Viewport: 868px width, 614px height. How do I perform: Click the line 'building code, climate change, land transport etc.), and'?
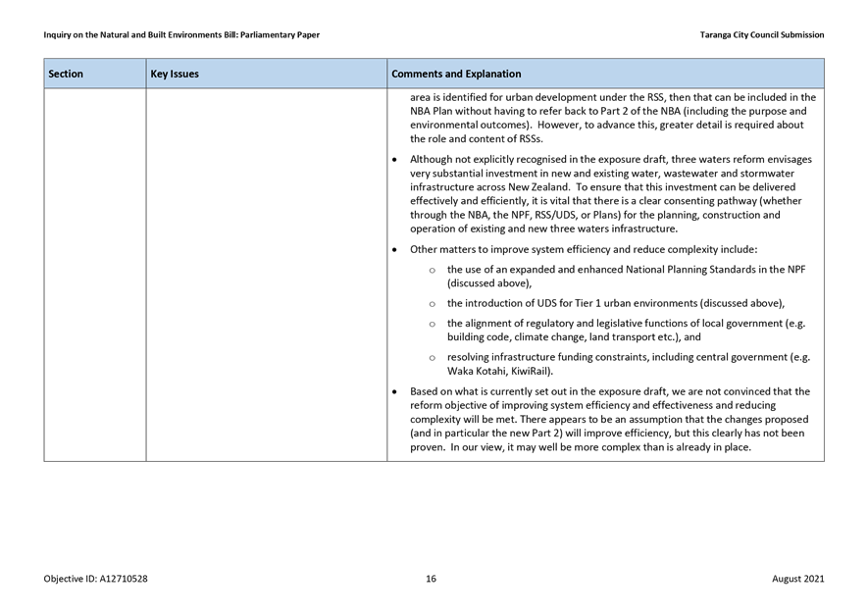(574, 337)
